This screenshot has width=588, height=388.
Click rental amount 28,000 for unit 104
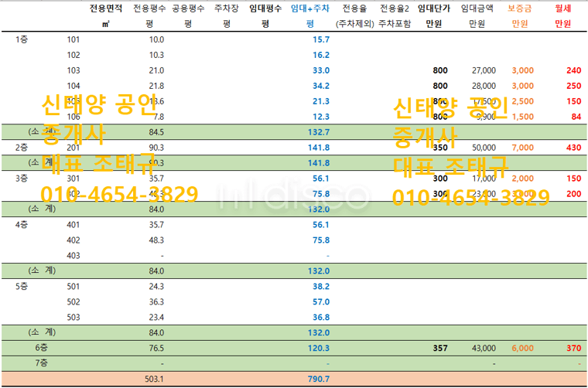click(484, 86)
